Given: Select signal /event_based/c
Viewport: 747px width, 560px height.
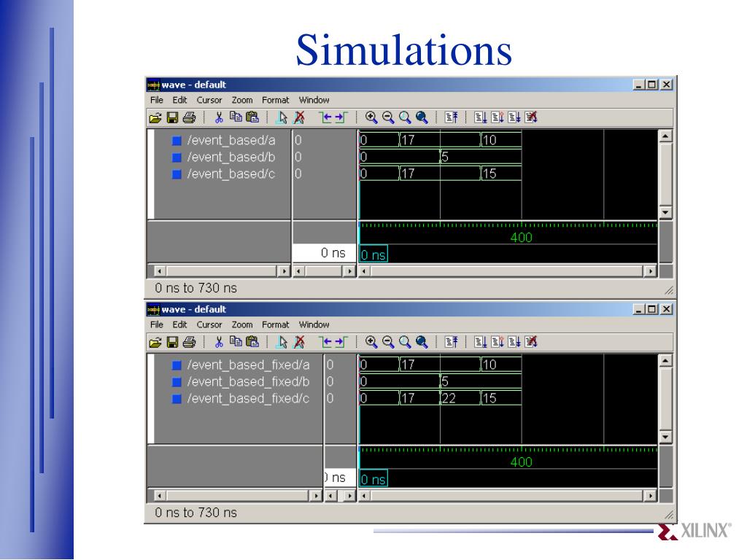Looking at the screenshot, I should point(231,174).
